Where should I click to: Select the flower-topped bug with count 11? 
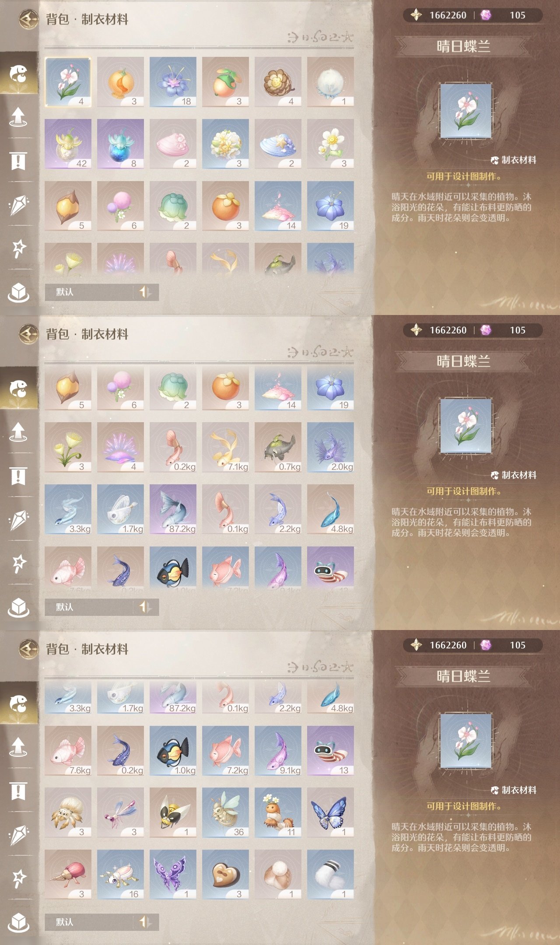click(x=278, y=813)
